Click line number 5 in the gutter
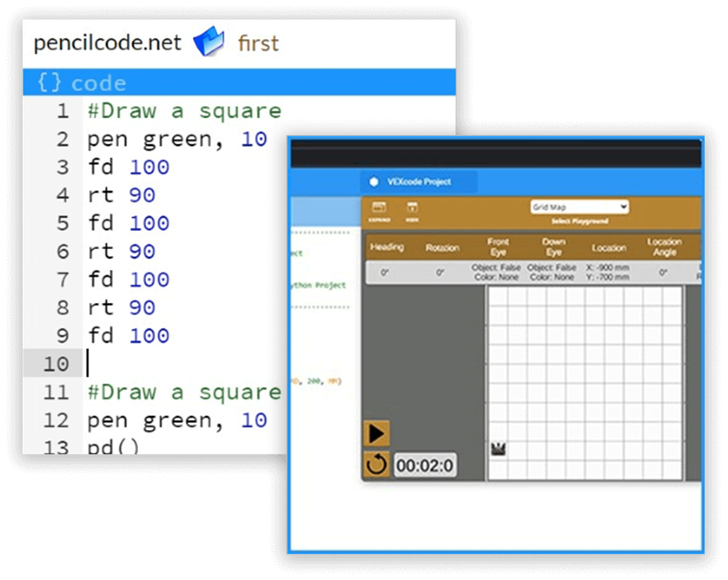The width and height of the screenshot is (728, 580). (62, 223)
